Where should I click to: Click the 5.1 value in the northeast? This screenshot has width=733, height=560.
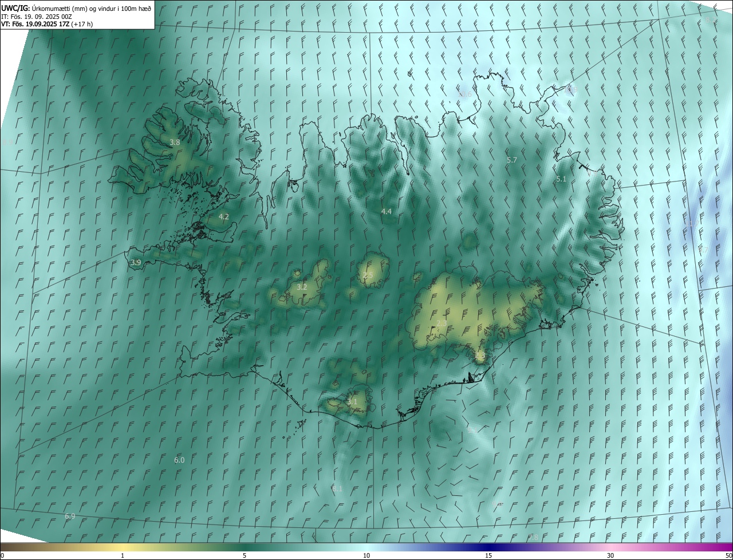[561, 179]
